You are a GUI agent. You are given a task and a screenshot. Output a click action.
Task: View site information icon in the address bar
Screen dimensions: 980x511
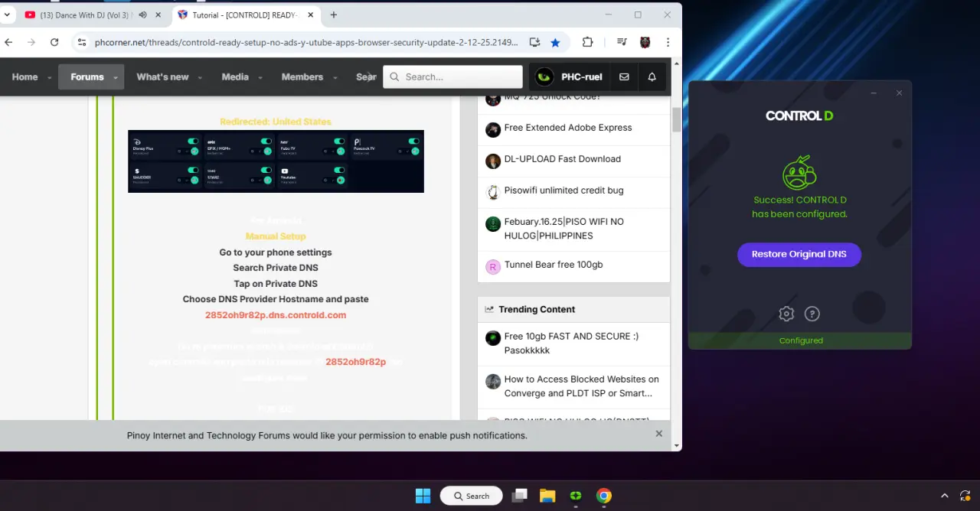83,43
